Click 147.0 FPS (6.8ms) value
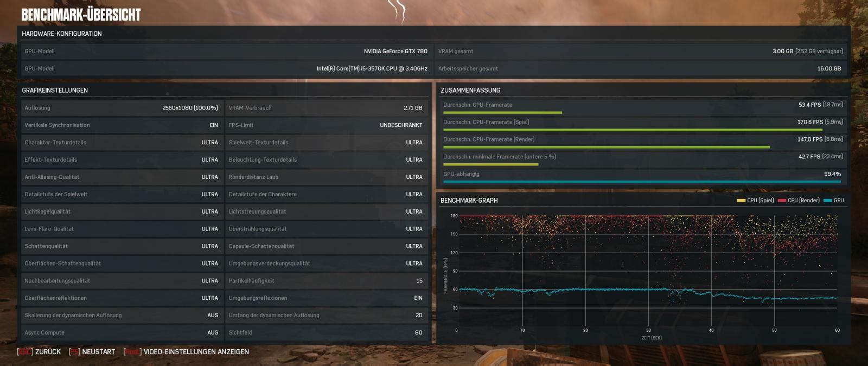This screenshot has width=868, height=366. [820, 139]
